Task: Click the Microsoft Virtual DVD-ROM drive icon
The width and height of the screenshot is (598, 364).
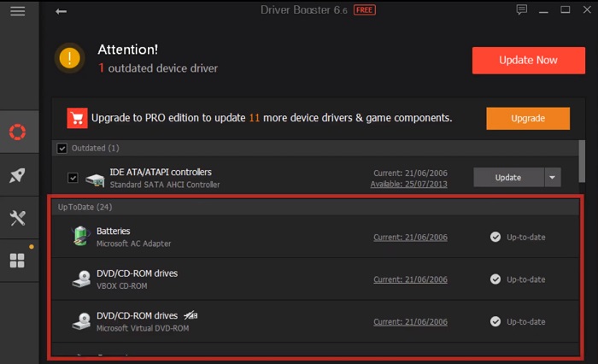Action: (81, 321)
